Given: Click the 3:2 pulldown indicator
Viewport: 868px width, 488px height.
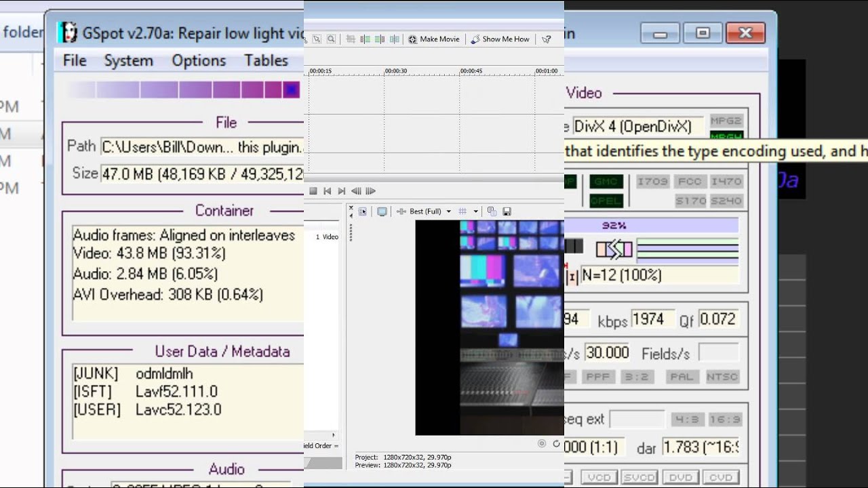Looking at the screenshot, I should click(x=637, y=377).
